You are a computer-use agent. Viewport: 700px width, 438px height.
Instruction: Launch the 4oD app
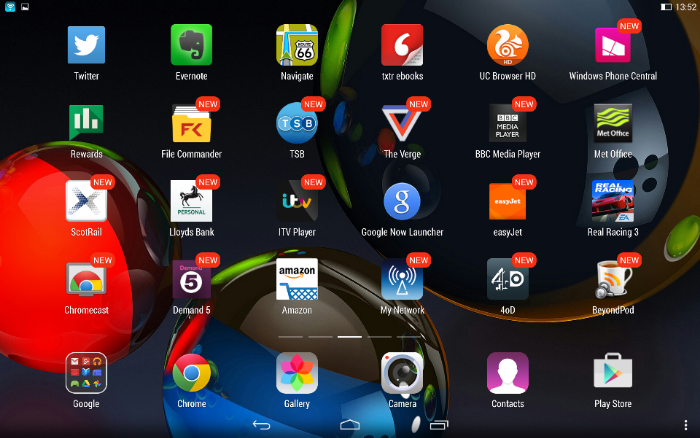[x=508, y=279]
